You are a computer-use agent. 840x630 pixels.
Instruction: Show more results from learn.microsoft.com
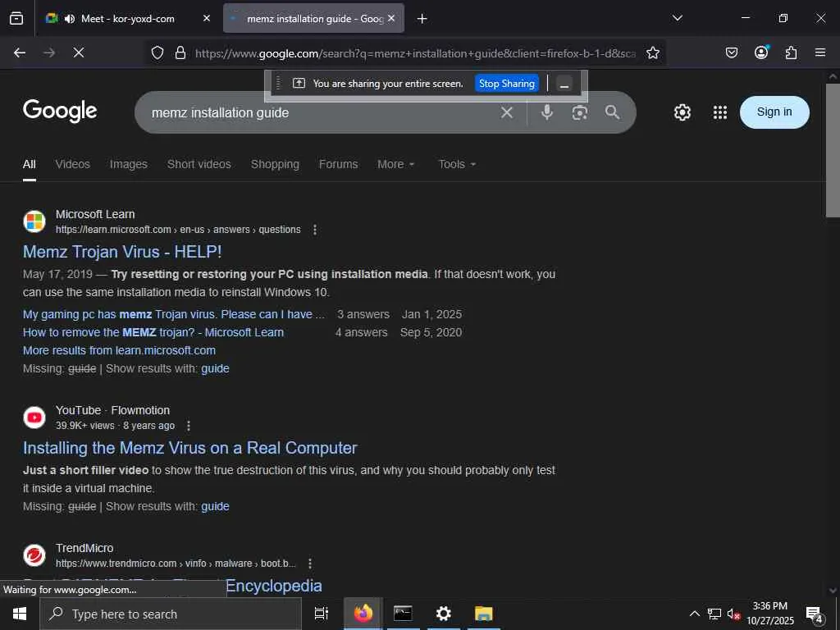119,351
